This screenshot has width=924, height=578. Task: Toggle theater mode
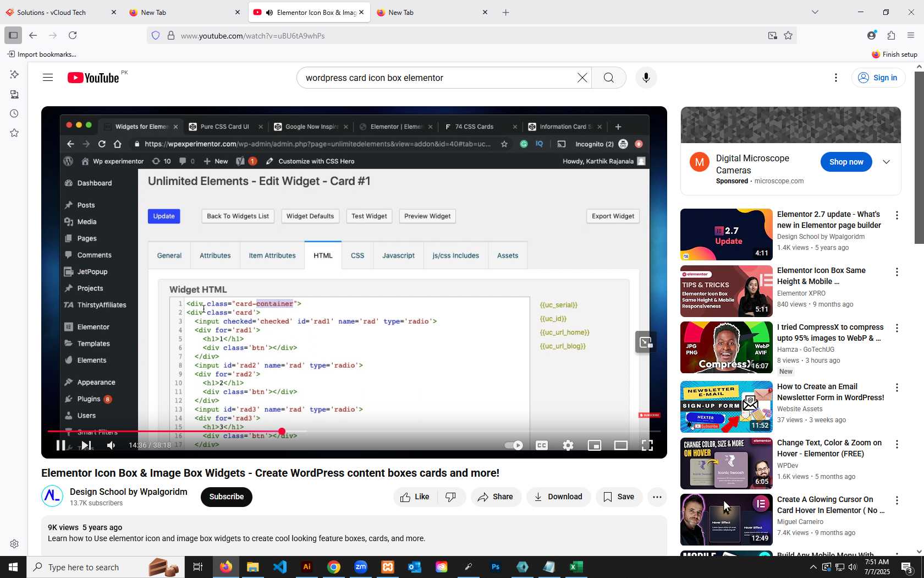[621, 445]
